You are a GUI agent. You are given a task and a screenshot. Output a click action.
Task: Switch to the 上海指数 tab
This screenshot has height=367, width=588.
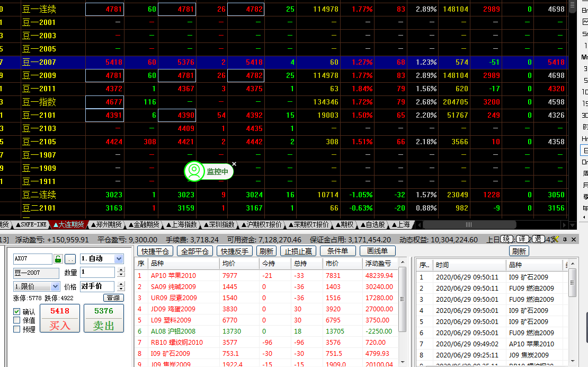pyautogui.click(x=181, y=225)
